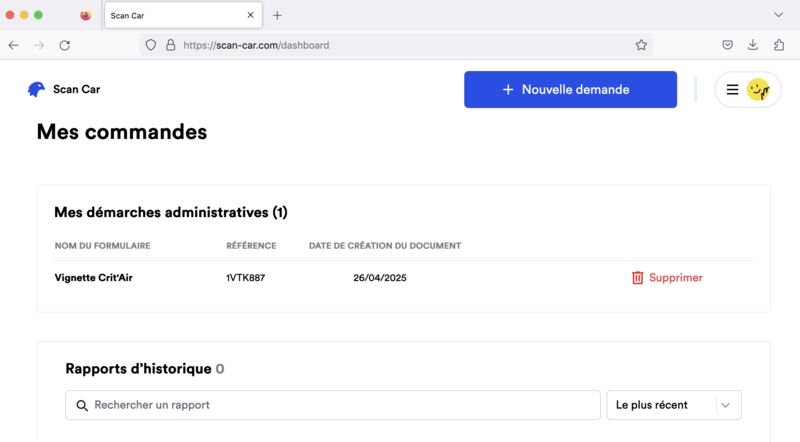Focus the Rechercher un rapport search field

pos(333,405)
